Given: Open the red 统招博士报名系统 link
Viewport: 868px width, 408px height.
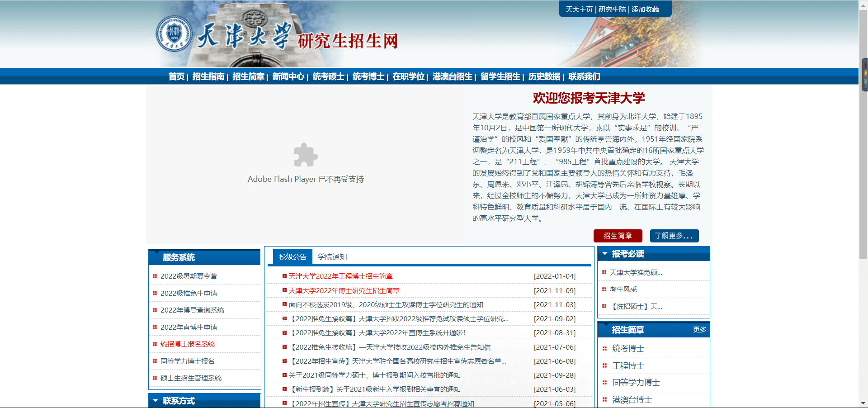Looking at the screenshot, I should pos(187,344).
